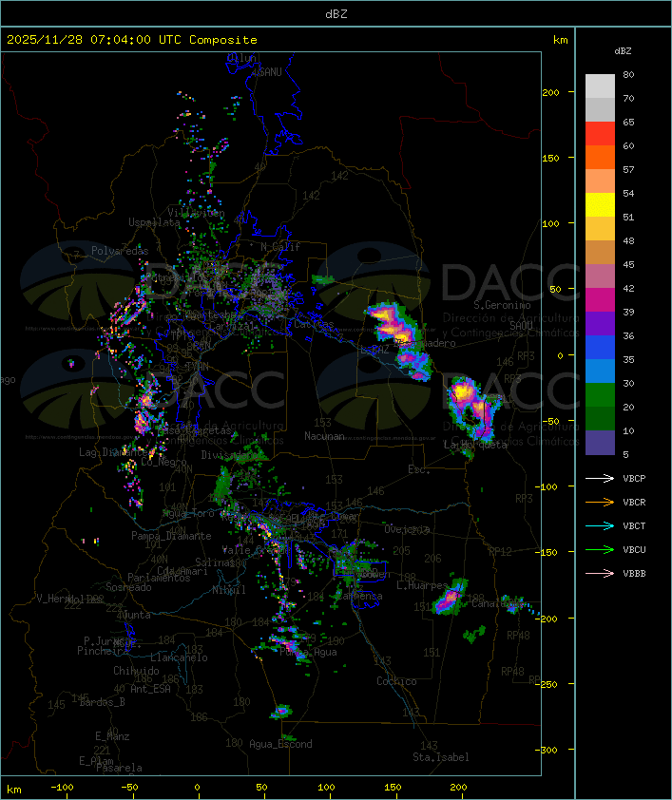Click the dBZ heading above the color legend
This screenshot has height=800, width=672.
623,51
